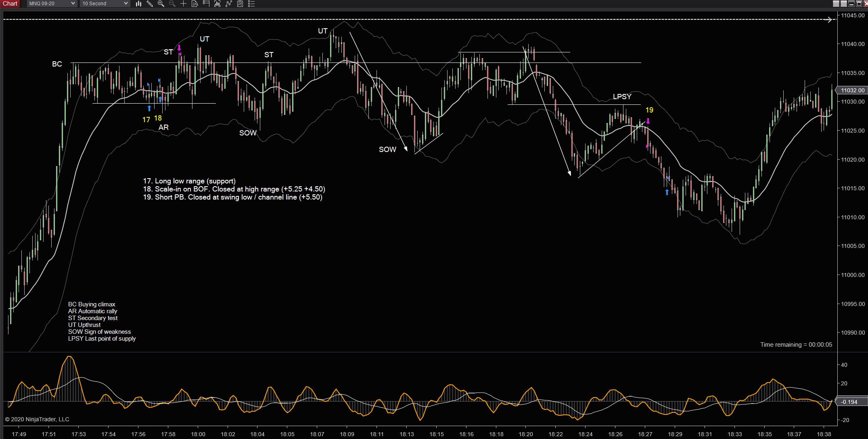This screenshot has width=868, height=439.
Task: Select note '18. Scale-in on BOF' line
Action: 234,189
